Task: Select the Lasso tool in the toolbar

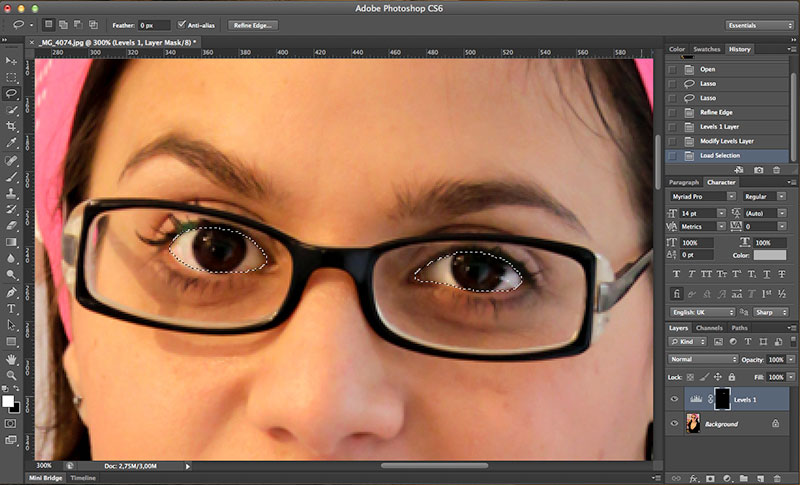Action: (11, 93)
